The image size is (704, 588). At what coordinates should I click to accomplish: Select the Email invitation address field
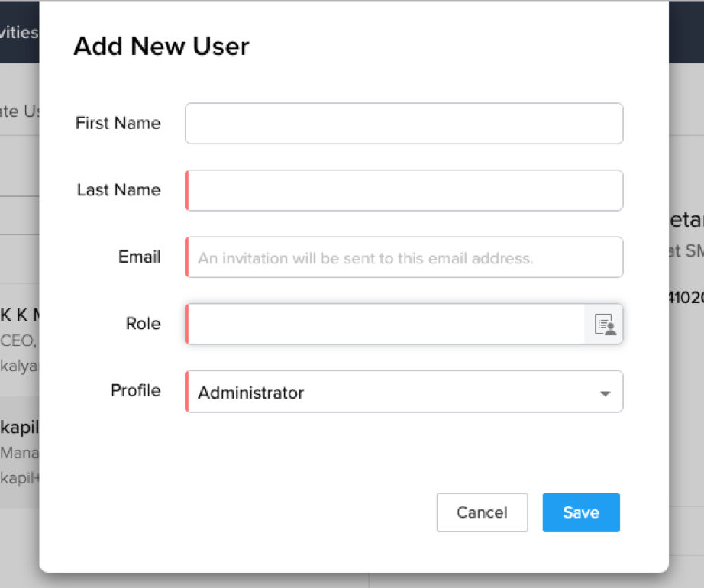pos(404,257)
